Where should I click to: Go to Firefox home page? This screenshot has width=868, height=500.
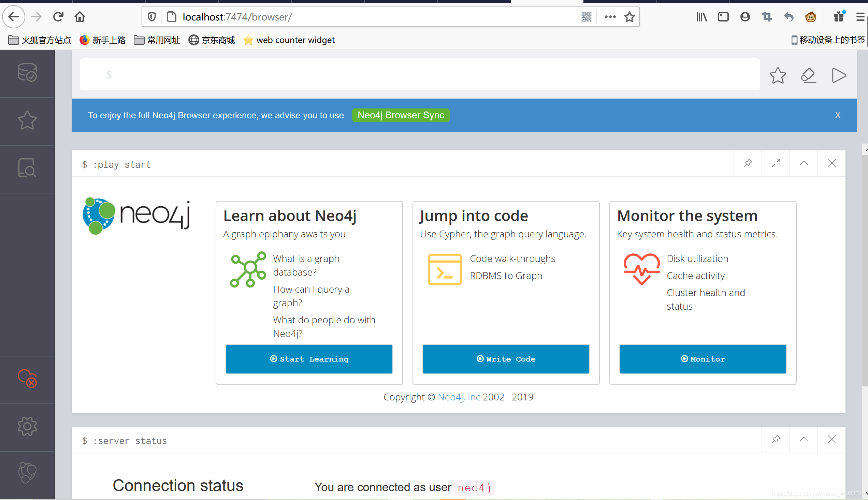tap(80, 16)
